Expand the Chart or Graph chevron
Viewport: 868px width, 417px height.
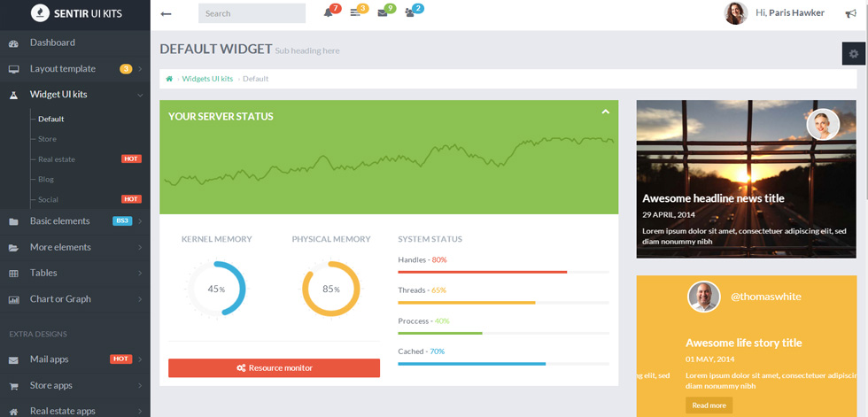(140, 299)
